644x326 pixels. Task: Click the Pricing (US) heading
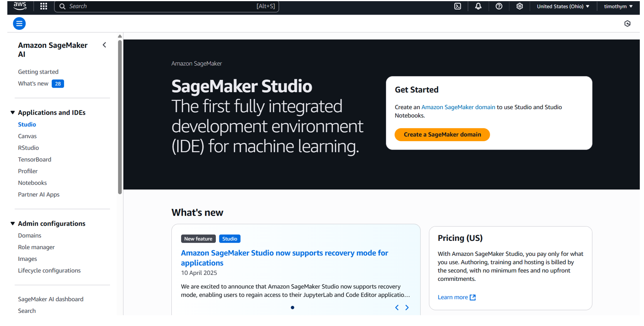460,238
